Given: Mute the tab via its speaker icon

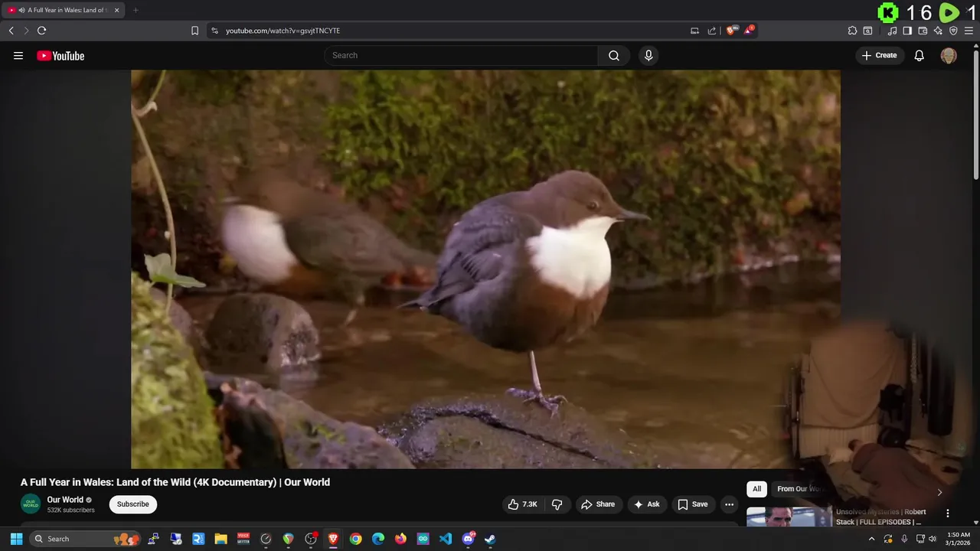Looking at the screenshot, I should click(21, 10).
